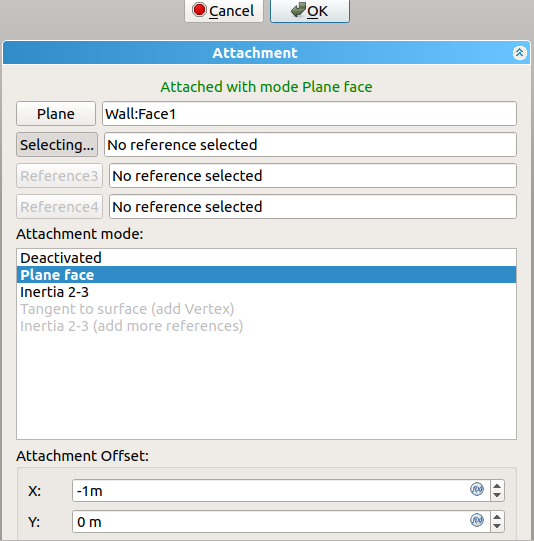This screenshot has width=534, height=541.
Task: Increase Y offset with up arrow
Action: pos(497,517)
